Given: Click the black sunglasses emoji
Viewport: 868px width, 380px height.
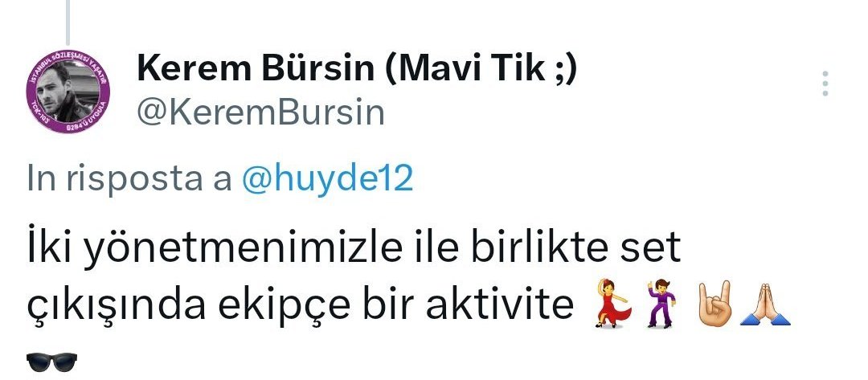Looking at the screenshot, I should pos(52,362).
